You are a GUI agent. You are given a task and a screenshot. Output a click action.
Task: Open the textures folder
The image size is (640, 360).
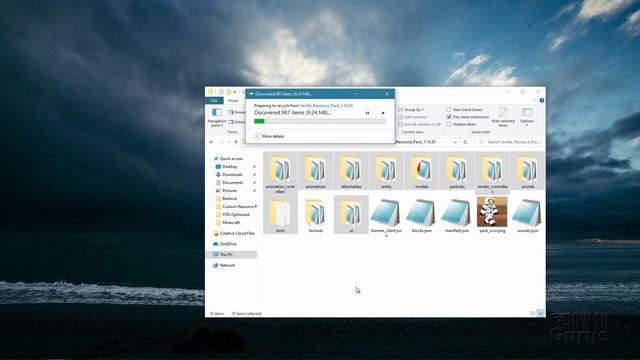click(316, 215)
